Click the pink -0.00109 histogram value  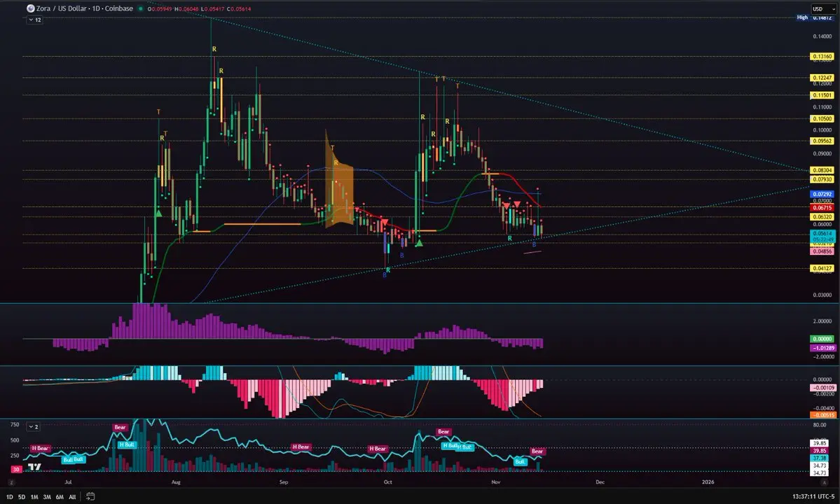pyautogui.click(x=822, y=387)
